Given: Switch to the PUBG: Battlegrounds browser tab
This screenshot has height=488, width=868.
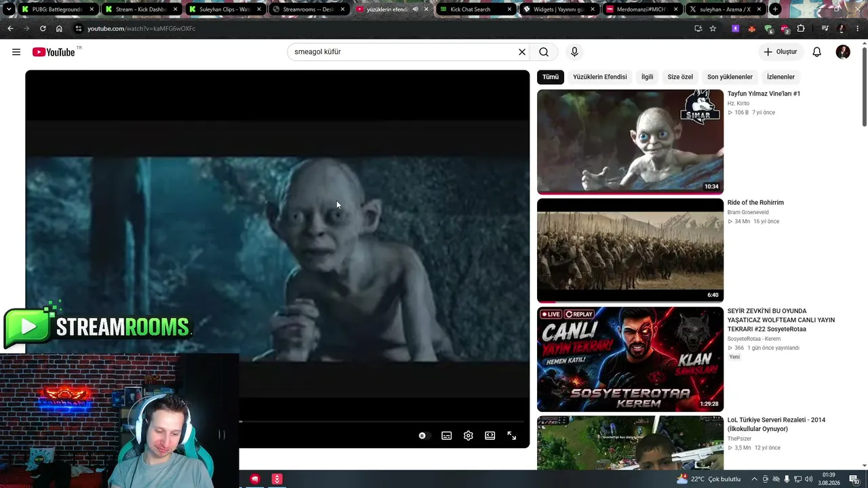Looking at the screenshot, I should coord(57,9).
